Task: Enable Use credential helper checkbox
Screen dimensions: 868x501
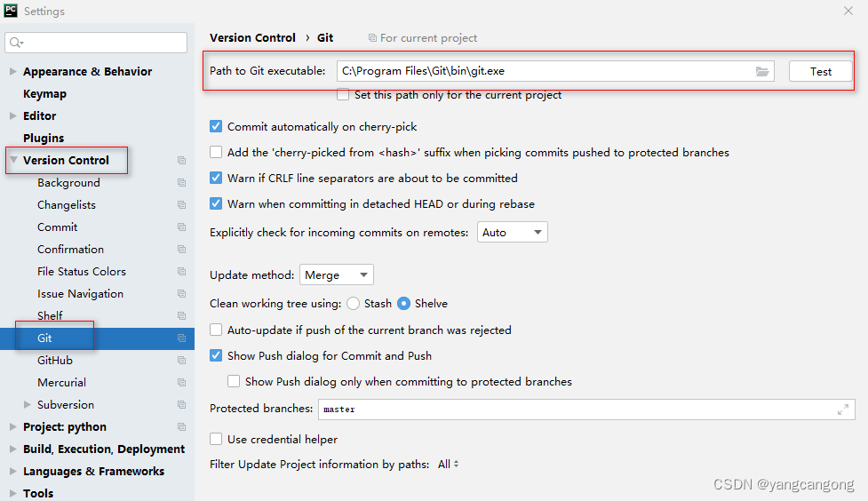Action: [x=216, y=439]
